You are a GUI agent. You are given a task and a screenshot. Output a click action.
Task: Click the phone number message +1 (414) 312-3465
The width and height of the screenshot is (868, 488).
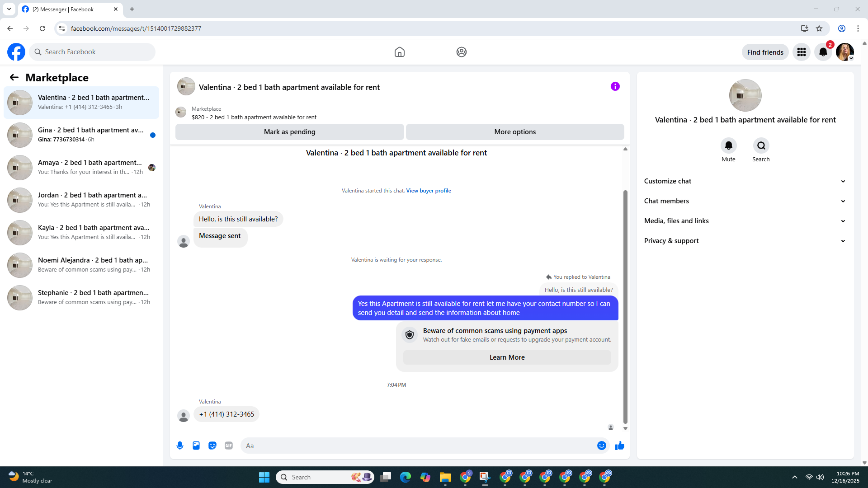(226, 414)
